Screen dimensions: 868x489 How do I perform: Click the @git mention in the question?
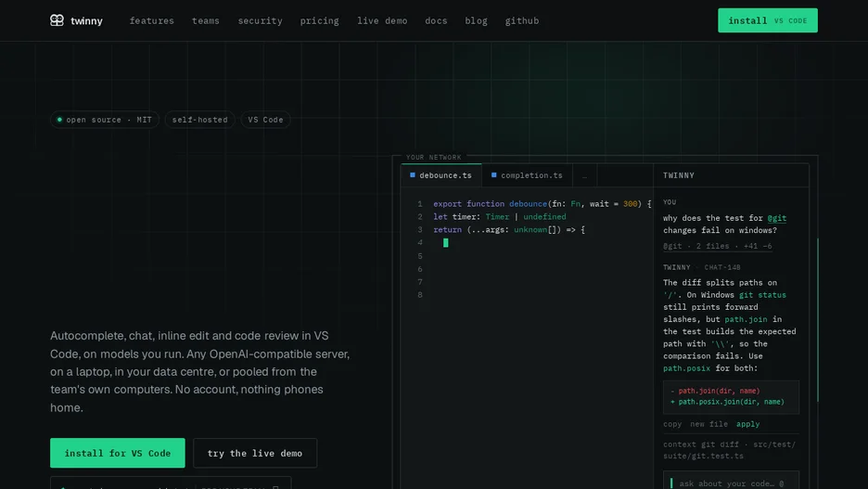point(777,218)
